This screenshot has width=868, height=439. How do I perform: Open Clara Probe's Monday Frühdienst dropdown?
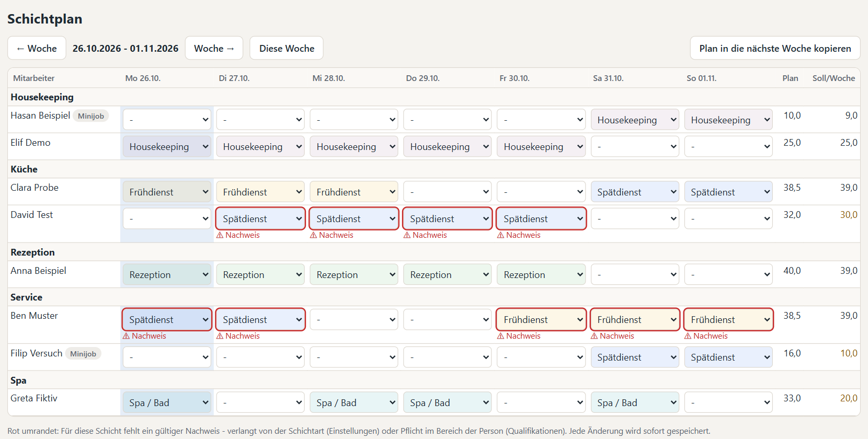click(167, 192)
